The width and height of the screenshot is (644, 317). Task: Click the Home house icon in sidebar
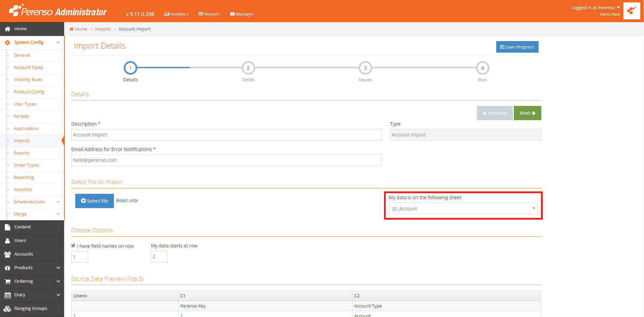pyautogui.click(x=7, y=29)
